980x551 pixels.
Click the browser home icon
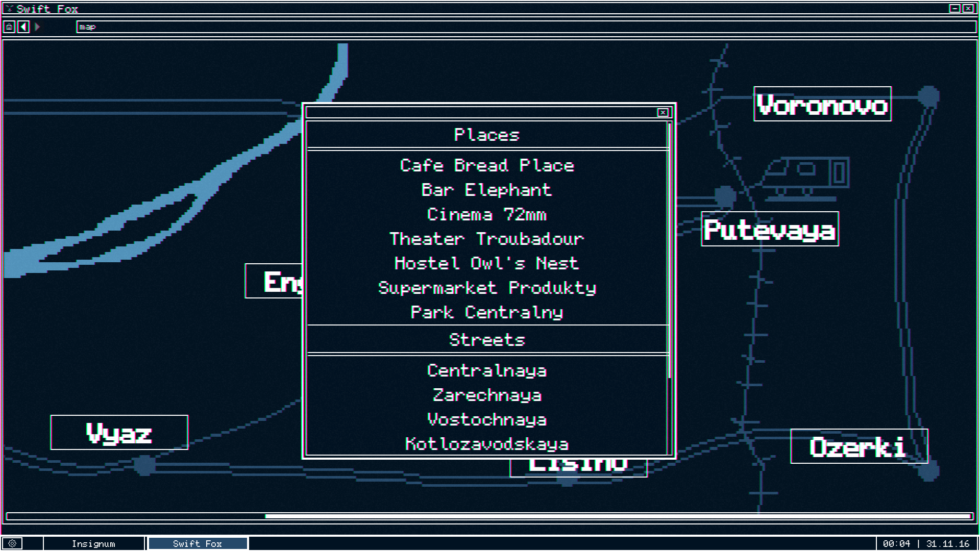point(9,27)
